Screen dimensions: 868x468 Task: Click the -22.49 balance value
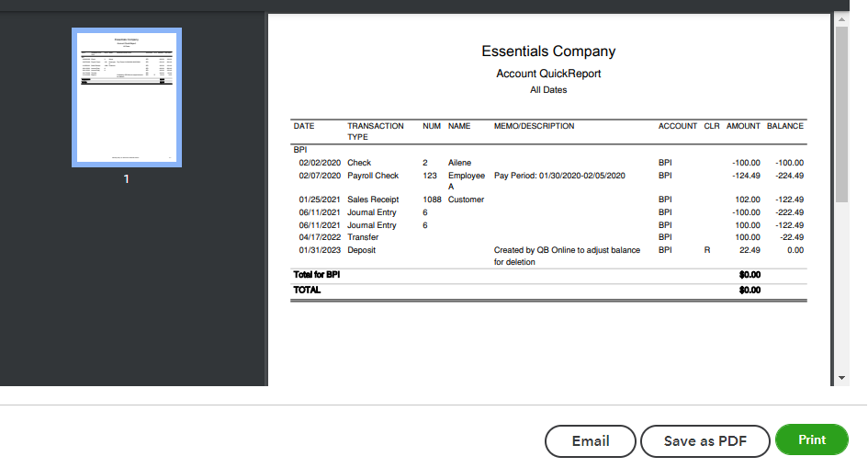pos(792,237)
